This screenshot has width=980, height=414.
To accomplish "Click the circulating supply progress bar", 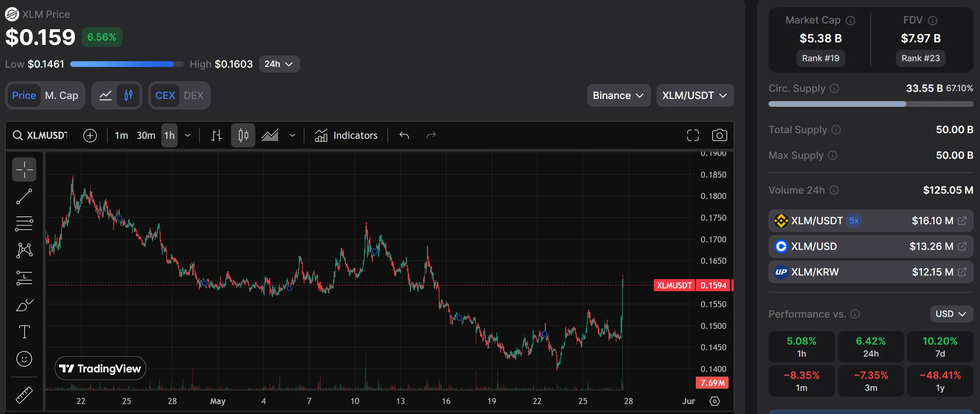I will pyautogui.click(x=870, y=104).
